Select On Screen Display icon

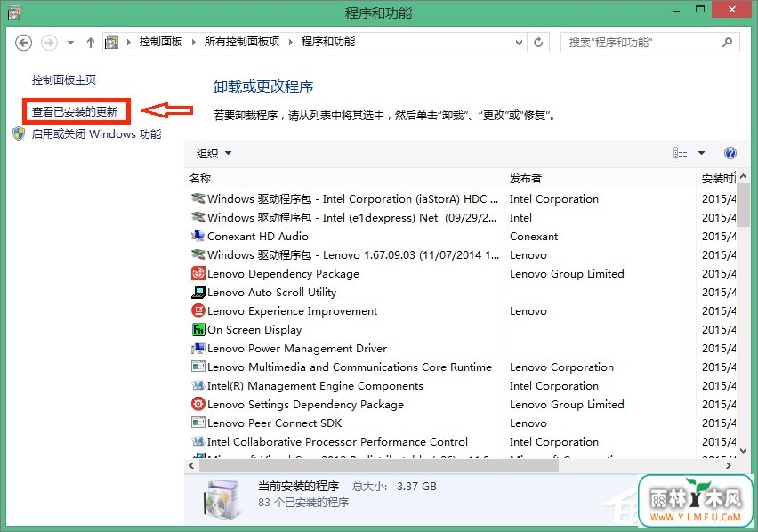click(198, 329)
